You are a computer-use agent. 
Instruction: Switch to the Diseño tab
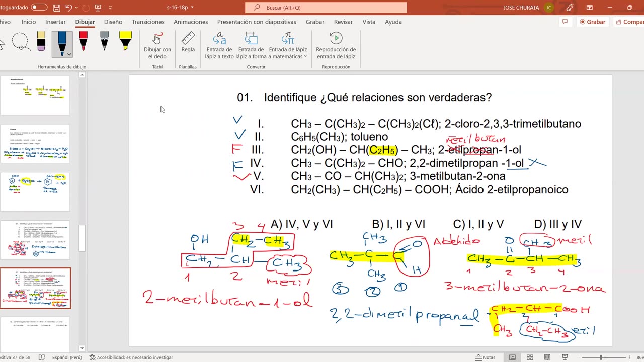(x=113, y=22)
